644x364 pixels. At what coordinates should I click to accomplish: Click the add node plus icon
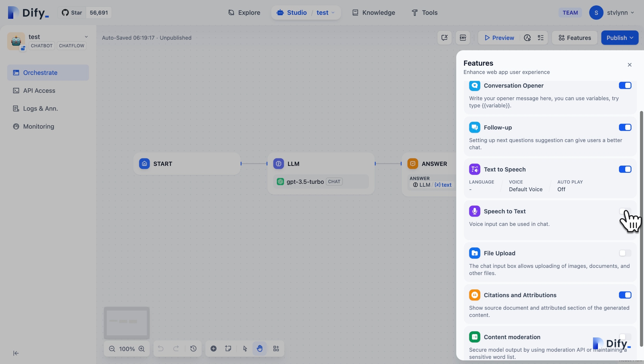[x=213, y=348]
